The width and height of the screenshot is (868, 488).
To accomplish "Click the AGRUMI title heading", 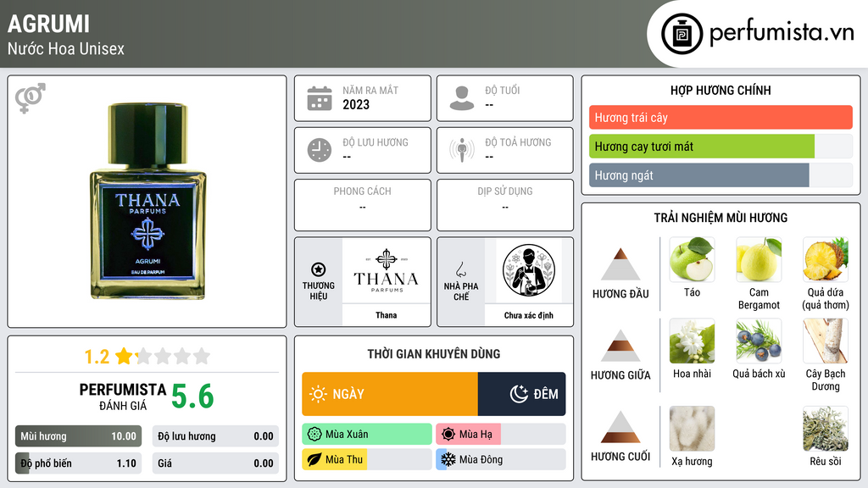I will point(48,24).
